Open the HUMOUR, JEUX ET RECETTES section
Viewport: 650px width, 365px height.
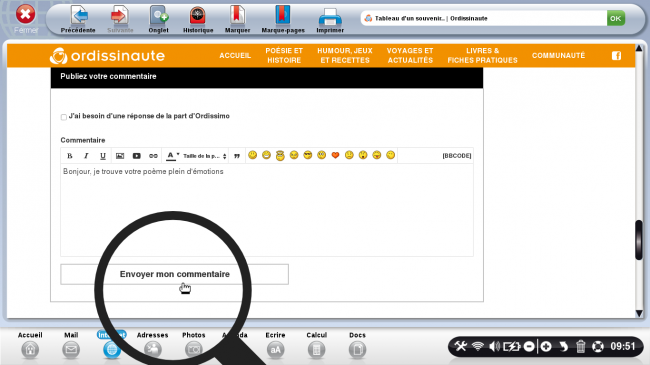point(345,56)
